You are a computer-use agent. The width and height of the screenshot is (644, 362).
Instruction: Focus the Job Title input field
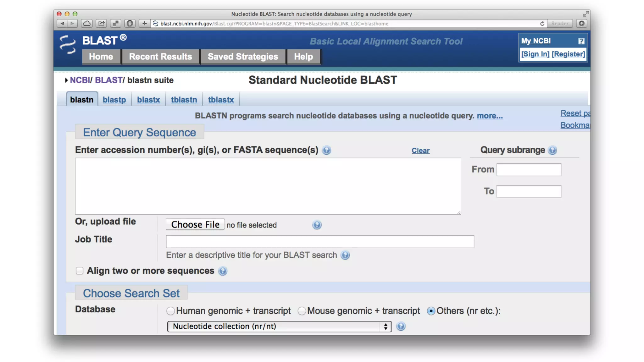click(320, 242)
